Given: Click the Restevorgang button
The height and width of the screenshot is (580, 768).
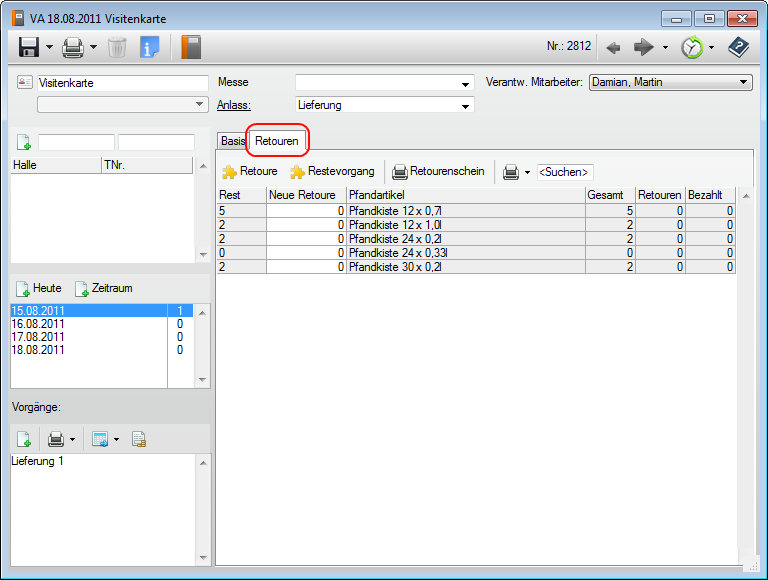Looking at the screenshot, I should click(x=333, y=172).
